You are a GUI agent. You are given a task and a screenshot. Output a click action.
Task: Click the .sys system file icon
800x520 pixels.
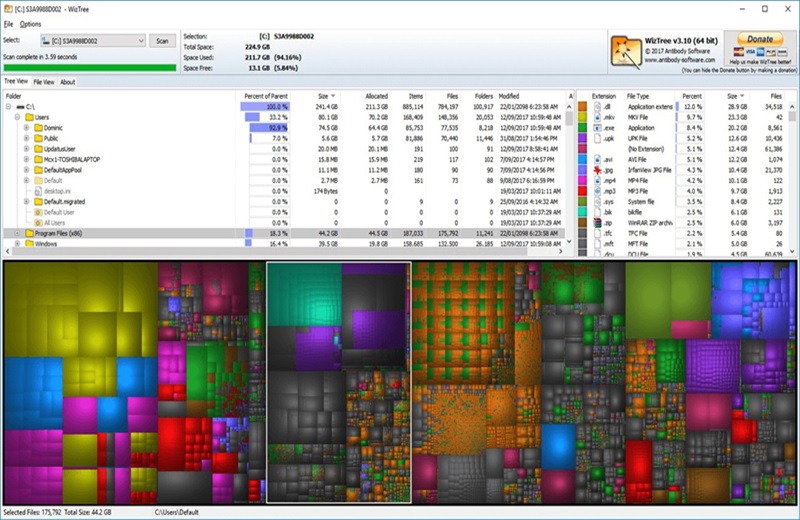597,202
